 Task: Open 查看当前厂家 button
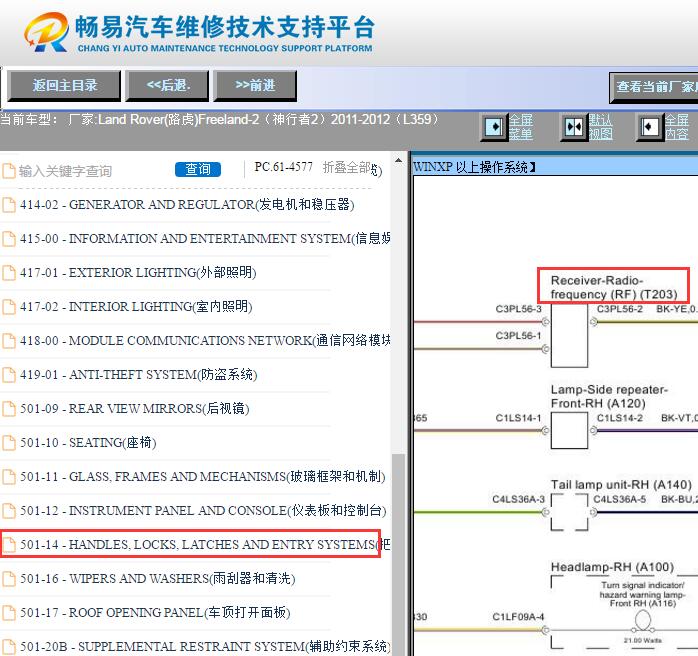pyautogui.click(x=653, y=87)
